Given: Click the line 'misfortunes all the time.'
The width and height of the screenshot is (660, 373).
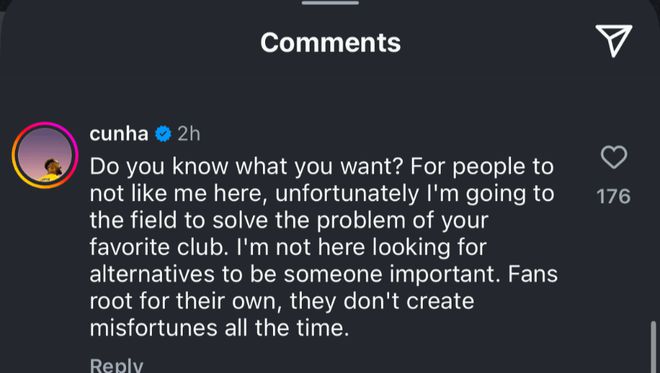Looking at the screenshot, I should coord(219,328).
